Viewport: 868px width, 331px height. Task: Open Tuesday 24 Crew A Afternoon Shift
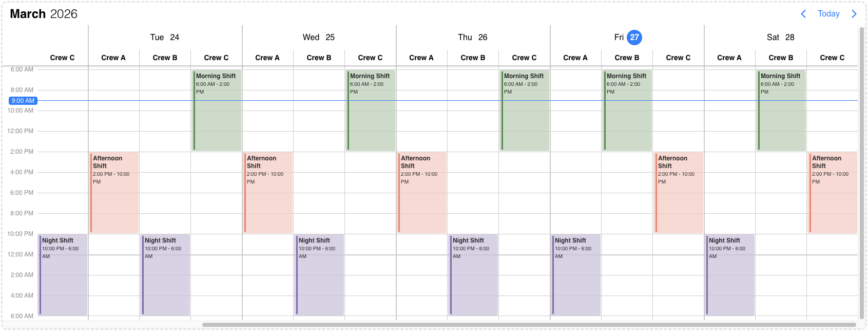click(114, 192)
